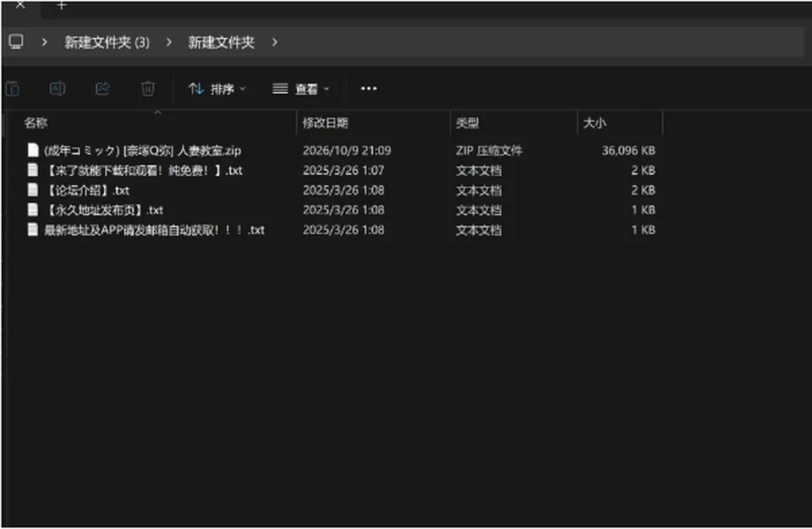
Task: Click the Delete trash can icon
Action: tap(147, 89)
